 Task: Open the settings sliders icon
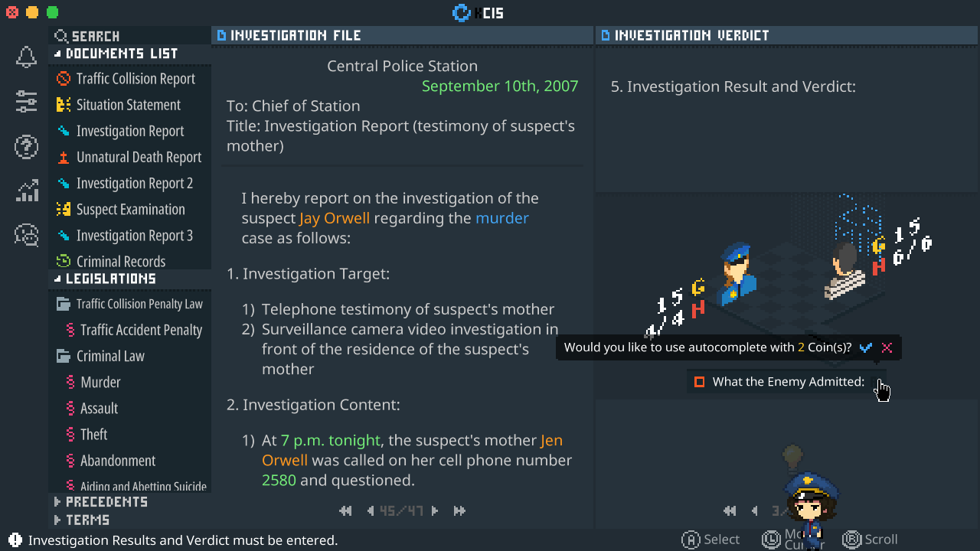27,102
